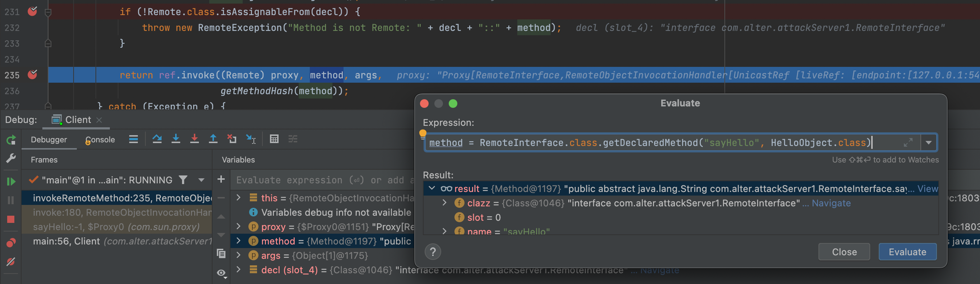Toggle breakpoint on line 235

(x=33, y=74)
